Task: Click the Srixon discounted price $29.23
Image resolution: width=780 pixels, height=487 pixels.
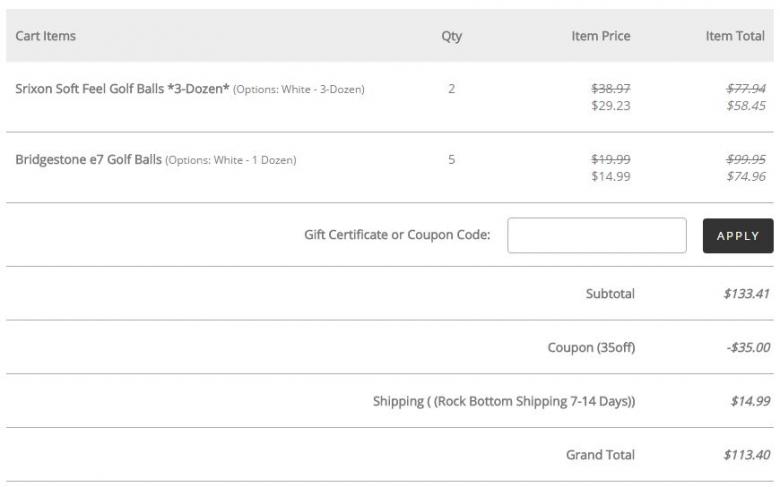Action: pos(611,105)
